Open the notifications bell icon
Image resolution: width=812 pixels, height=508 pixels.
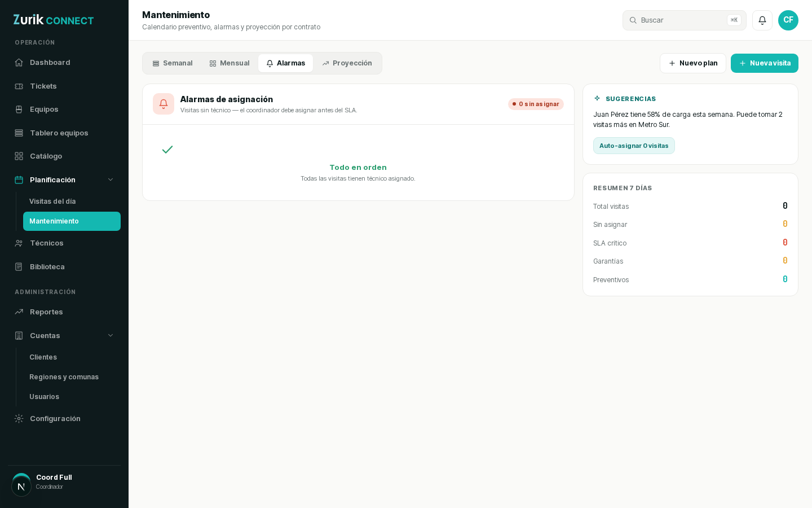(762, 20)
